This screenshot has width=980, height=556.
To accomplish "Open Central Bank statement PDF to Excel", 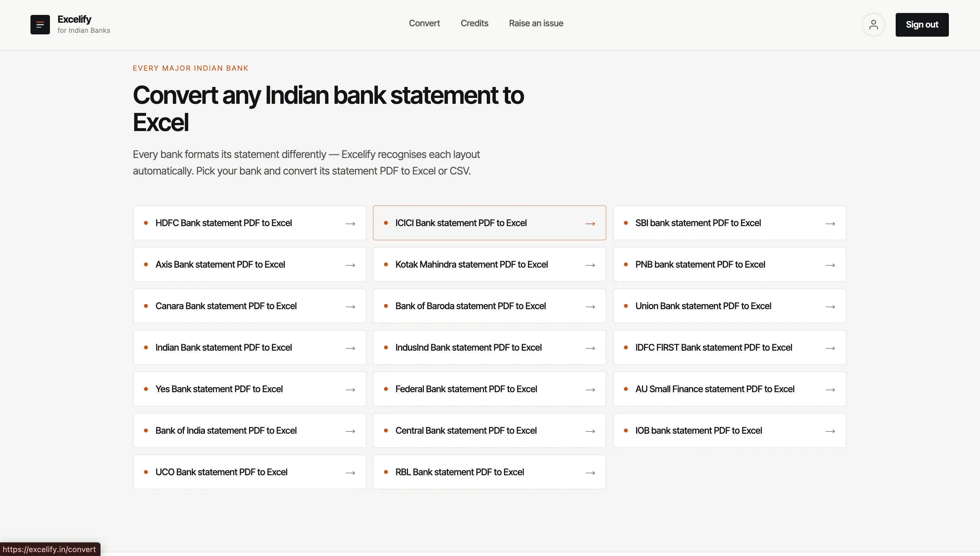I will pyautogui.click(x=489, y=430).
